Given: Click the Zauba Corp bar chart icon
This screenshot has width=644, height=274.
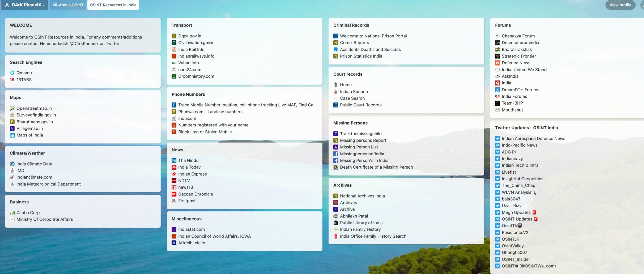Looking at the screenshot, I should 12,213.
